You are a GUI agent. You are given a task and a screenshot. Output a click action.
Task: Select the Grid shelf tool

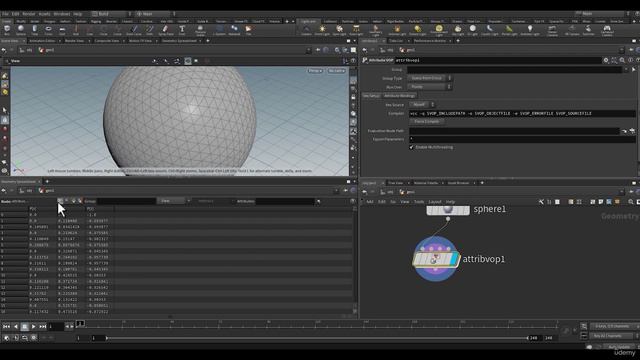62,30
